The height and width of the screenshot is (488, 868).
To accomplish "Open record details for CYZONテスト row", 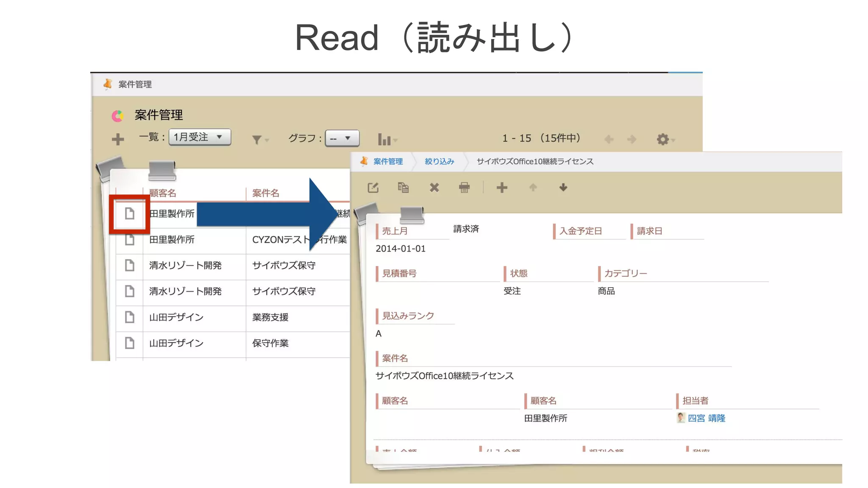I will (130, 239).
